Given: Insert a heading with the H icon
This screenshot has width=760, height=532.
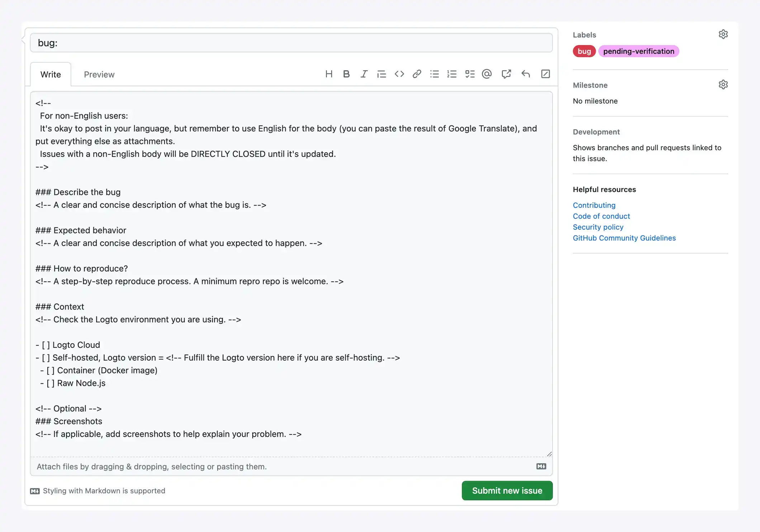Looking at the screenshot, I should point(329,74).
